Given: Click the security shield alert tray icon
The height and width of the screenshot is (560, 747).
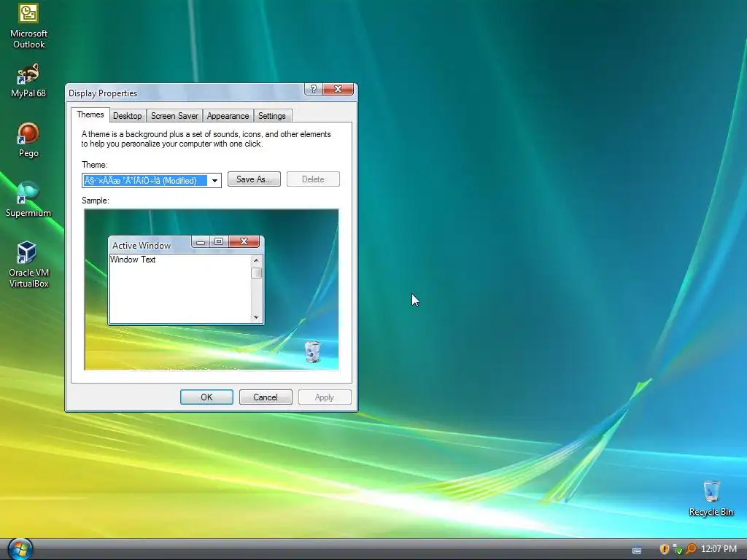Looking at the screenshot, I should point(664,549).
